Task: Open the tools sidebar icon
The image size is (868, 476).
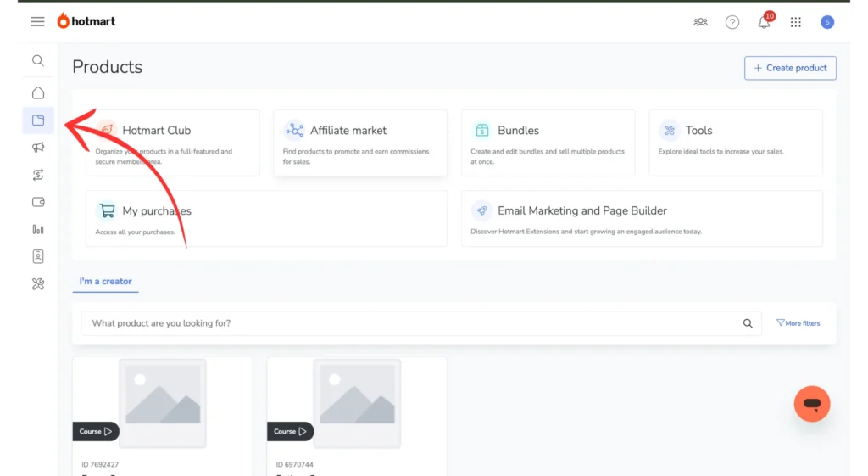Action: [37, 283]
